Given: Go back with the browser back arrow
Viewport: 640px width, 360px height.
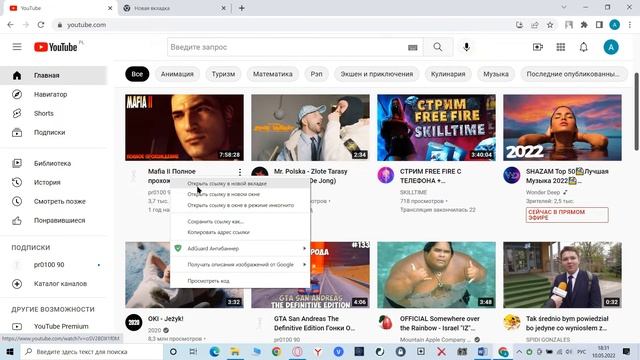Looking at the screenshot, I should (x=11, y=25).
